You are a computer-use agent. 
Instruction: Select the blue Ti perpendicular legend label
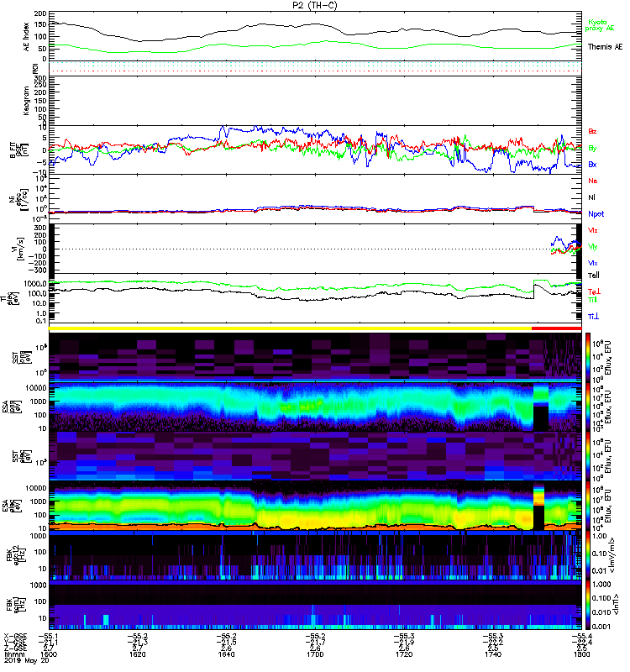(593, 317)
